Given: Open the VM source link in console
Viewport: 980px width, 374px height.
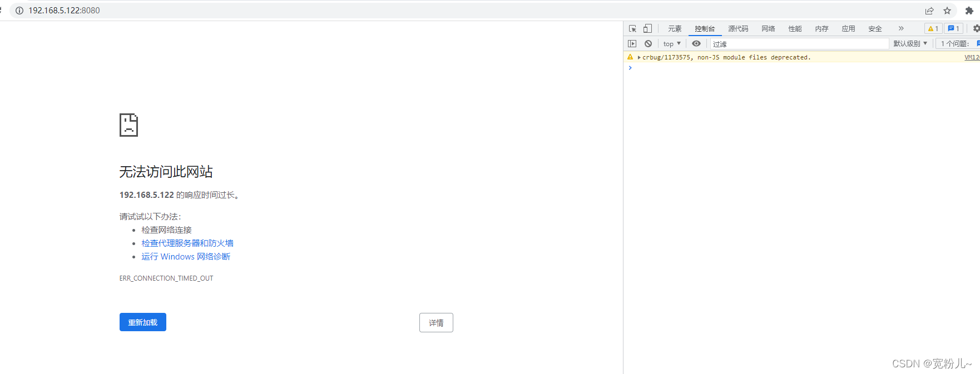Looking at the screenshot, I should point(972,57).
